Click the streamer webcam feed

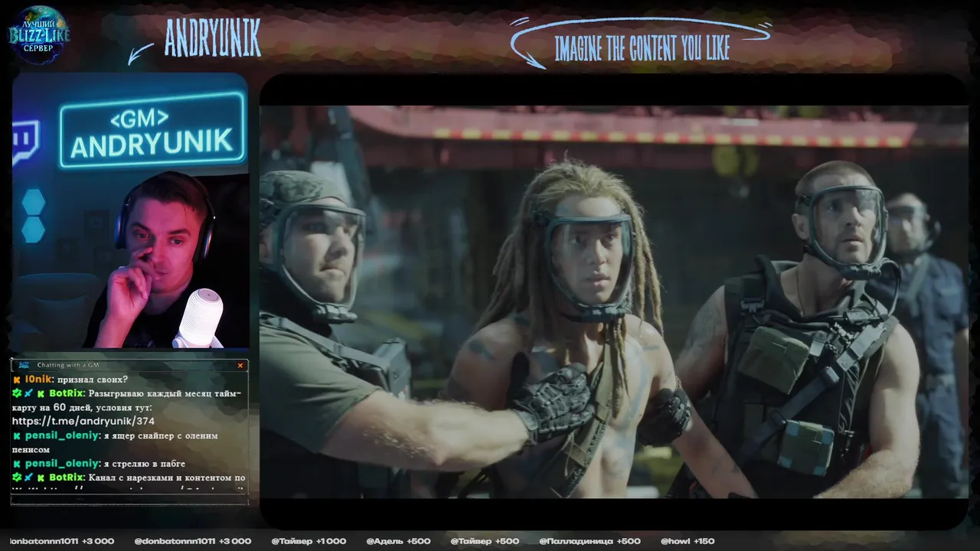130,210
